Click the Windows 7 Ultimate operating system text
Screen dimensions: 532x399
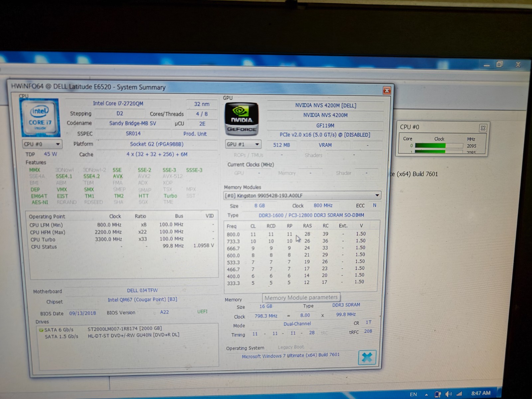point(291,355)
